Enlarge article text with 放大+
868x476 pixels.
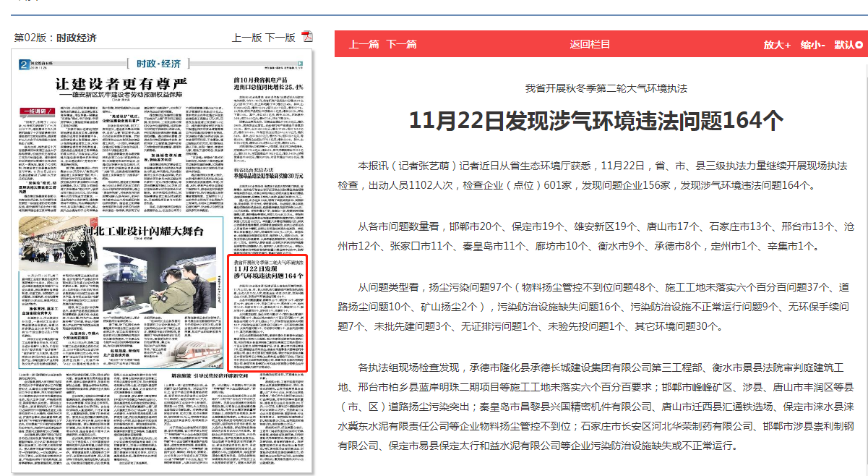[777, 44]
